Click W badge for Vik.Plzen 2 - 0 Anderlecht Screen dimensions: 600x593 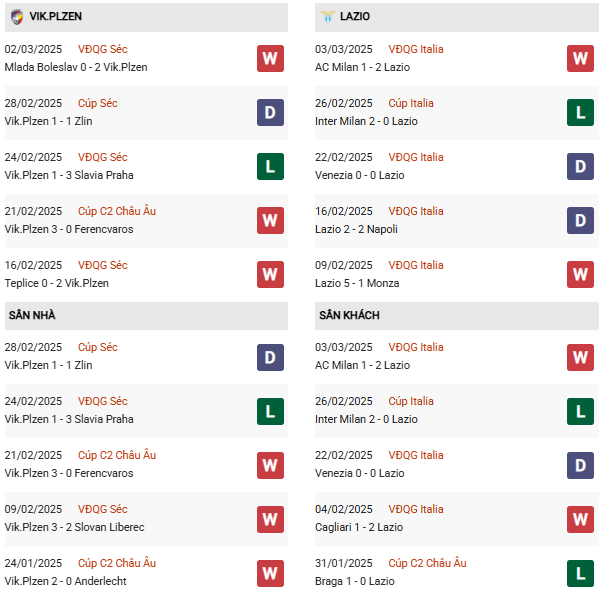270,572
